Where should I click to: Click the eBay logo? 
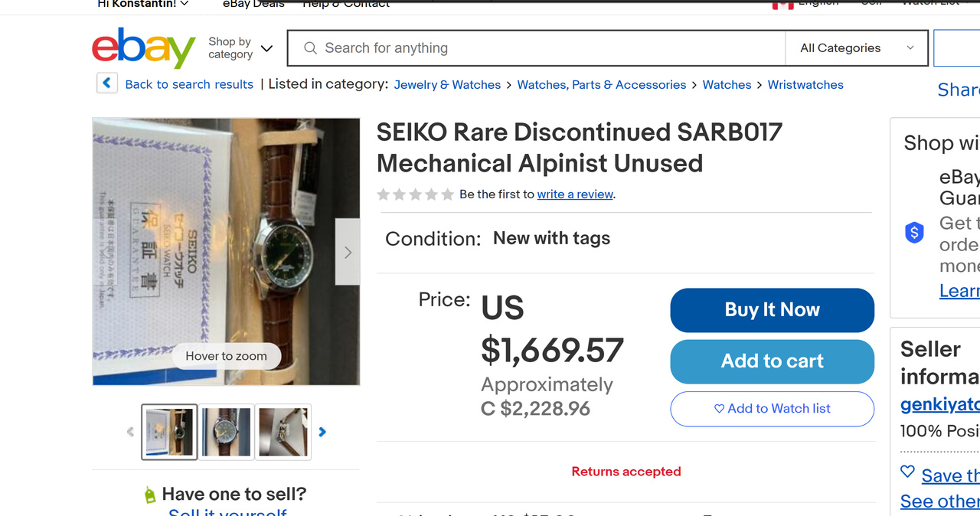[143, 48]
